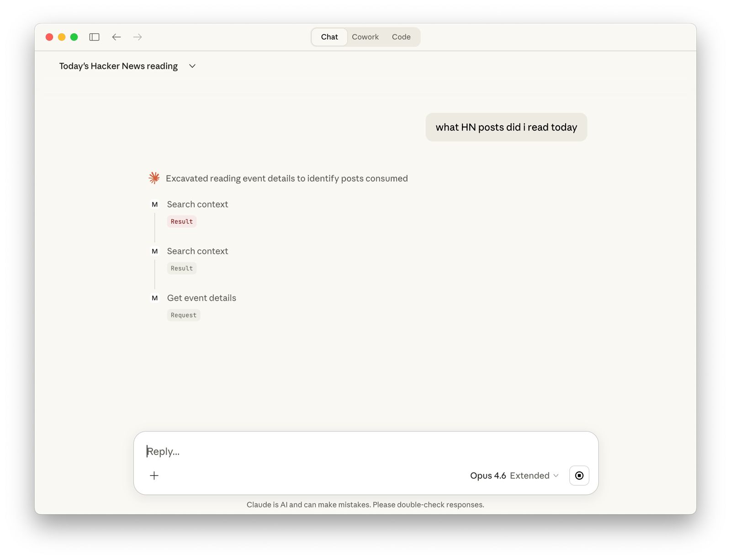Switch to the Cowork tab

coord(365,37)
